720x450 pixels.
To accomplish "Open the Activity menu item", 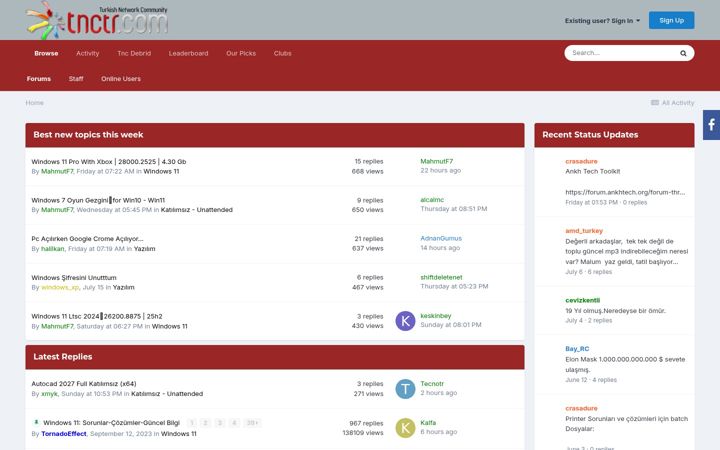I will [87, 53].
